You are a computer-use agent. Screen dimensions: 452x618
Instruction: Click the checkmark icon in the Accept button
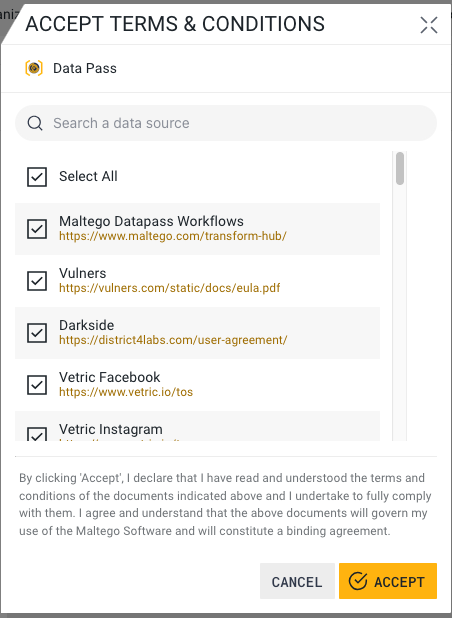coord(358,581)
